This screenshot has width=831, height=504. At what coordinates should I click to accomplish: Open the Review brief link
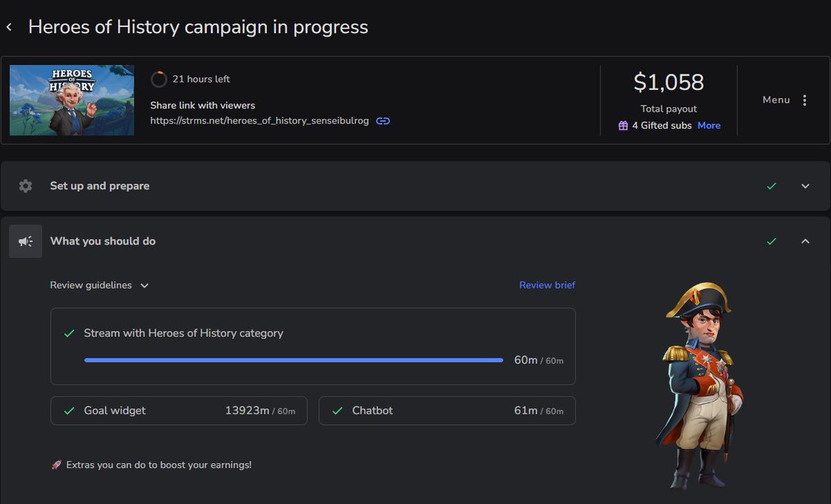(x=547, y=285)
